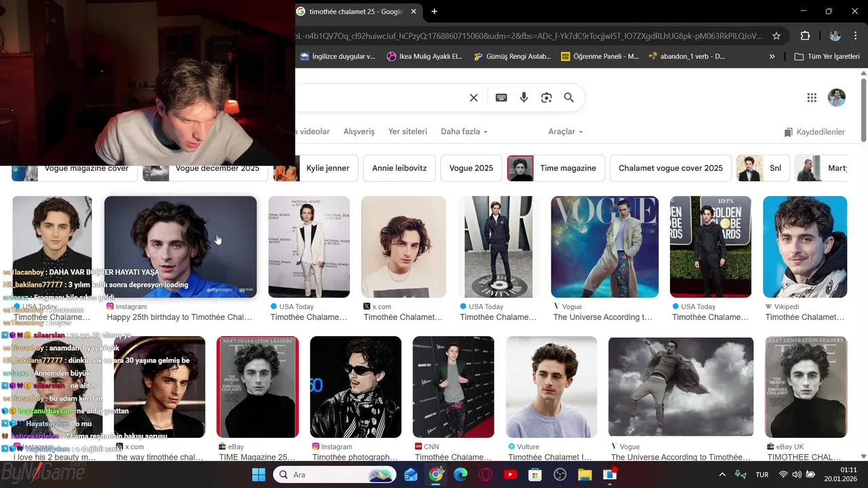Click the taskbar Ara search field
868x488 pixels.
coord(335,474)
